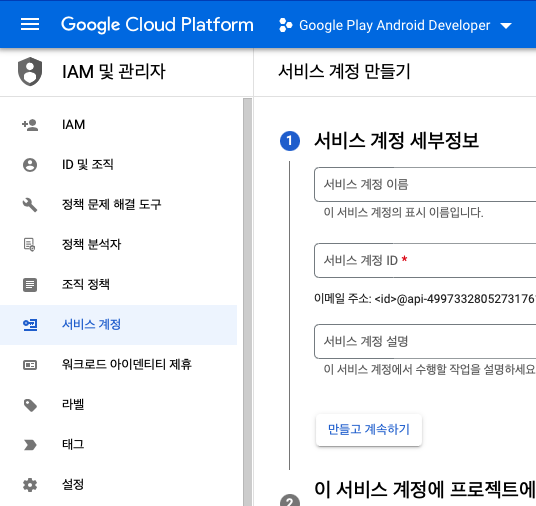Click step 2 heading '이 서비스 계정에 프로젝트에'

click(425, 489)
